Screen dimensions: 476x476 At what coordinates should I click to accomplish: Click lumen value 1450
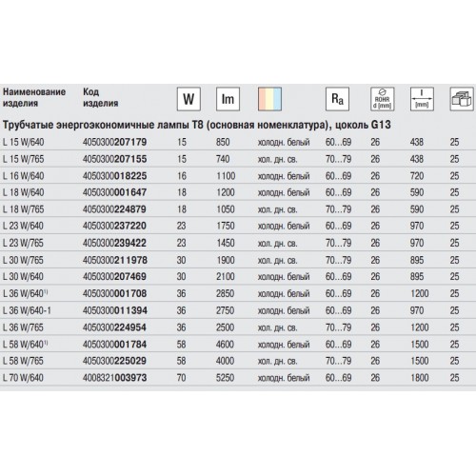point(226,243)
